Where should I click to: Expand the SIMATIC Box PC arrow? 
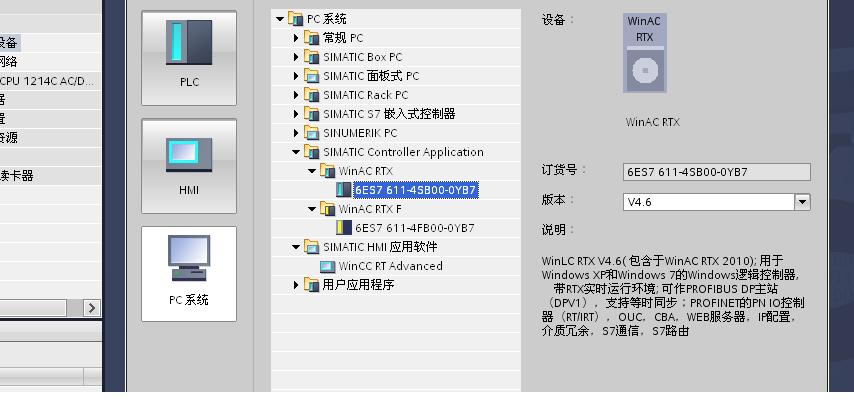tap(296, 57)
